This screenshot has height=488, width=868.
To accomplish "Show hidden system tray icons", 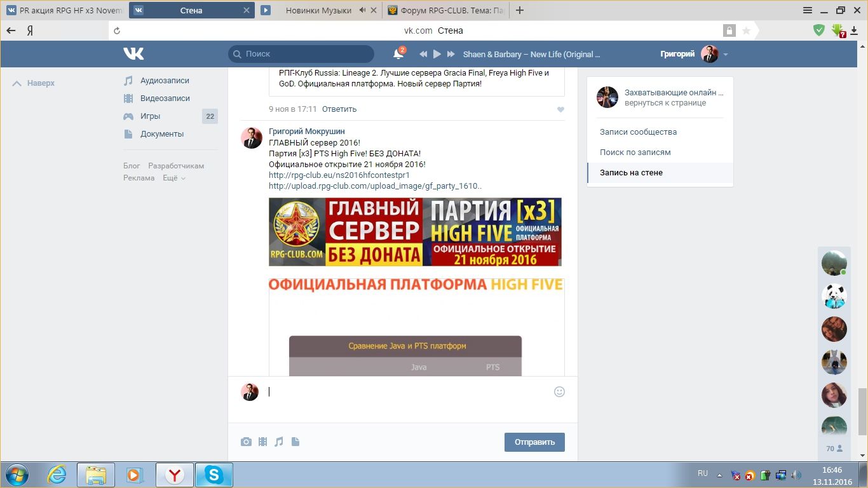I will click(x=720, y=475).
